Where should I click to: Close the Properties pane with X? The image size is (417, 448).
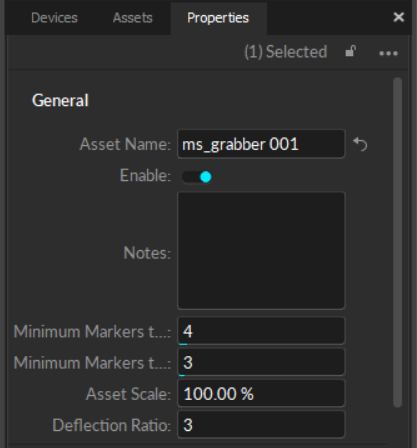click(x=398, y=17)
